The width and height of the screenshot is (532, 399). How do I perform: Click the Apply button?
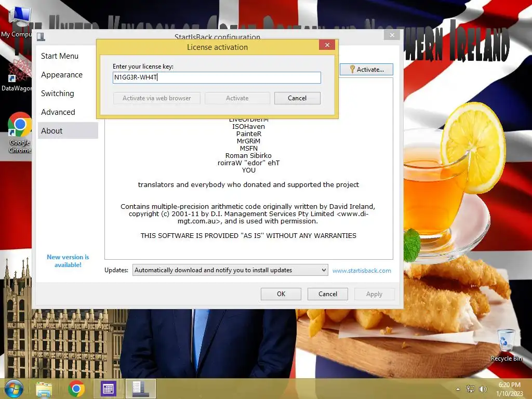coord(374,294)
